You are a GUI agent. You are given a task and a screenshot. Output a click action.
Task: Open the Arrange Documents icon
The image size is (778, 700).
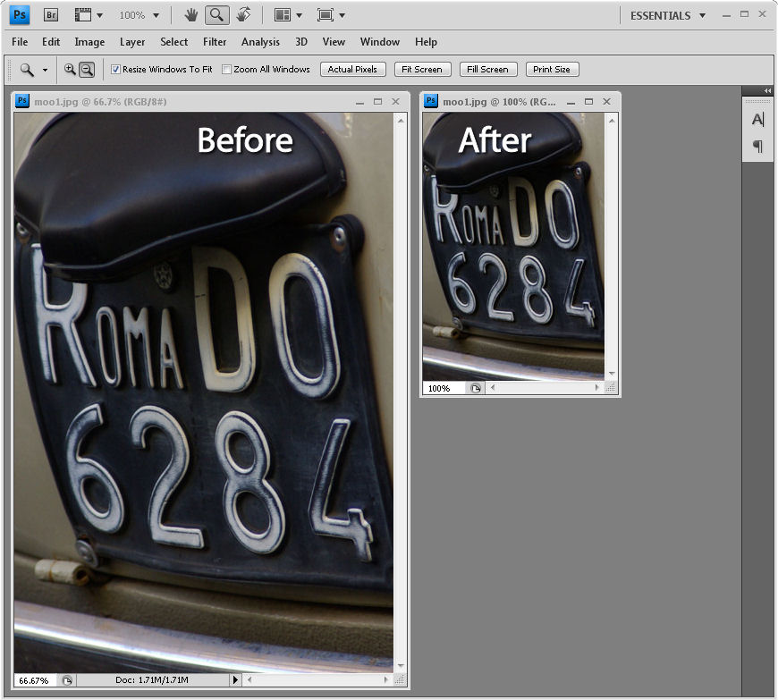[283, 15]
